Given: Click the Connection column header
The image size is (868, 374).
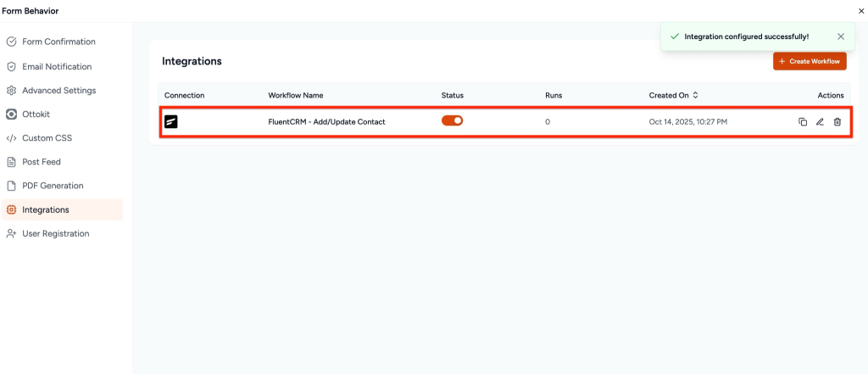Looking at the screenshot, I should [x=184, y=95].
